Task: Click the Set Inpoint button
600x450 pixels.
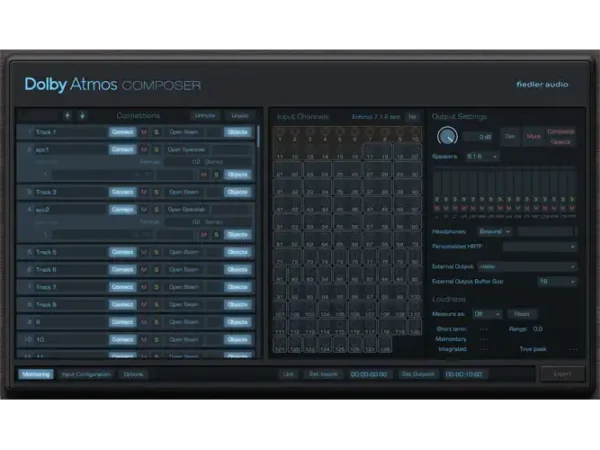Action: point(323,374)
